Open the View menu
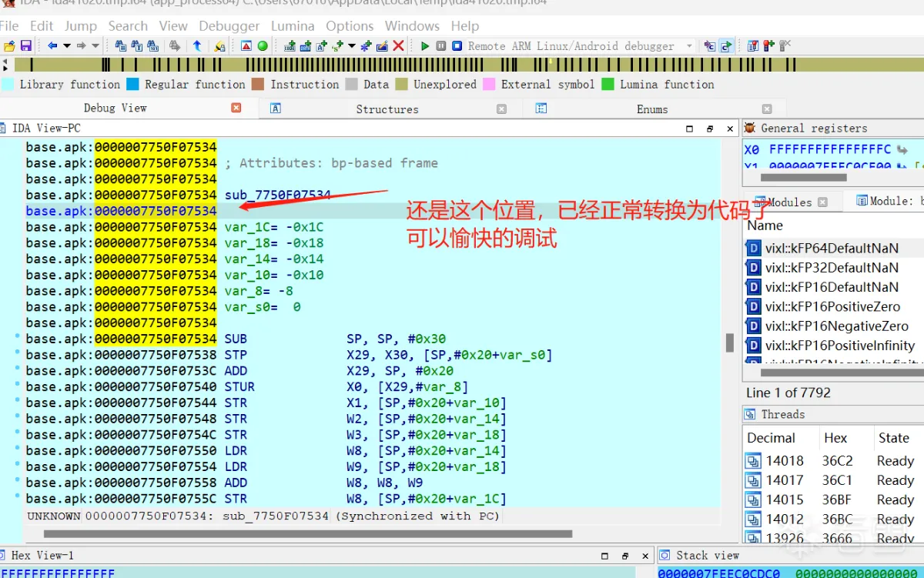Image resolution: width=924 pixels, height=578 pixels. (173, 26)
